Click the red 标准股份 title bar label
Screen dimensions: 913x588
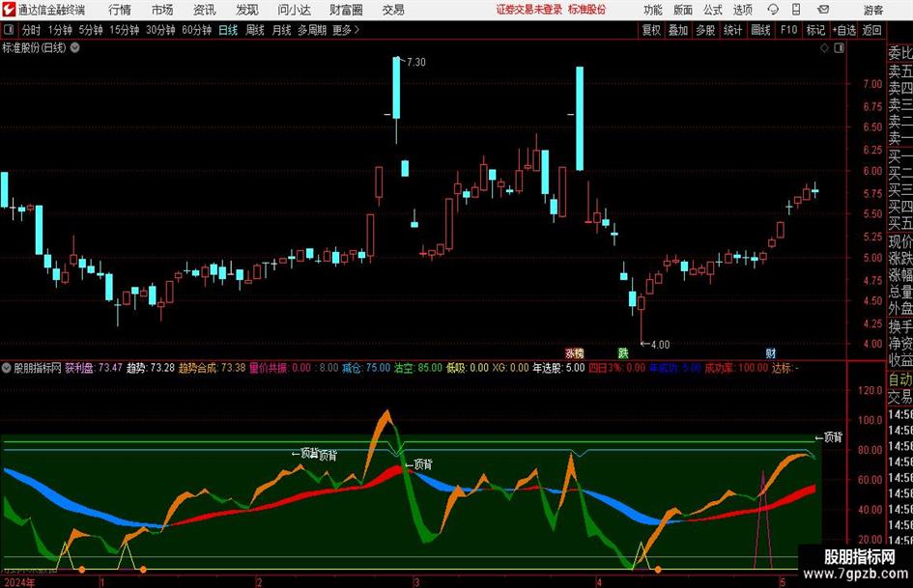point(587,10)
